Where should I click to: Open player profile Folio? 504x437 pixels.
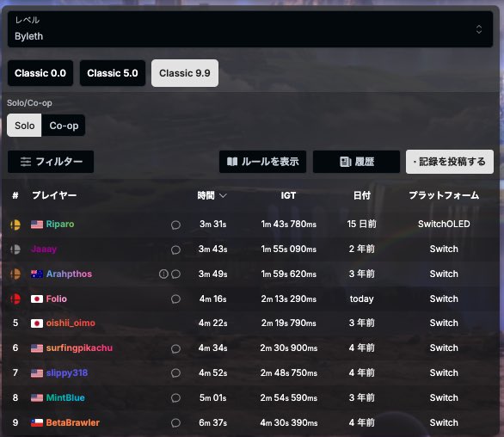(57, 299)
